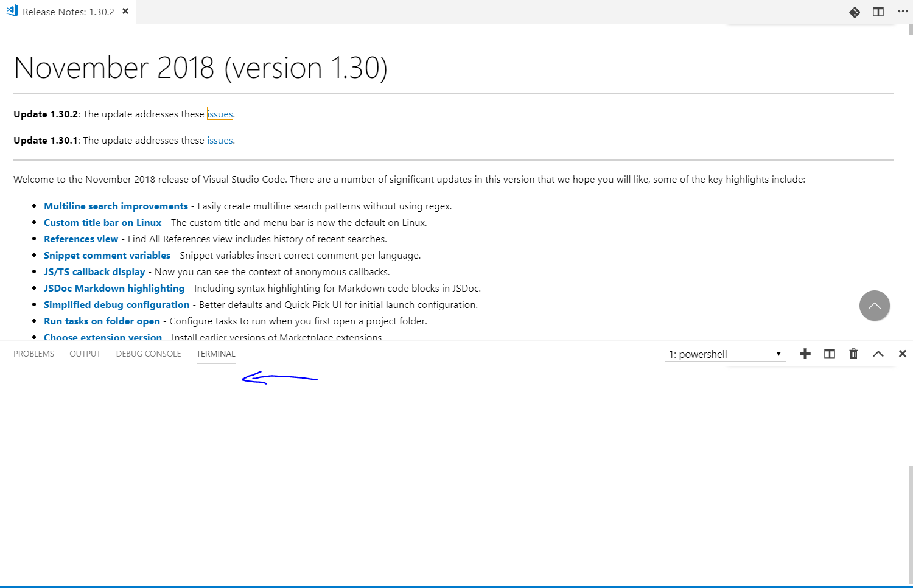Close the panel with the X icon

[902, 353]
